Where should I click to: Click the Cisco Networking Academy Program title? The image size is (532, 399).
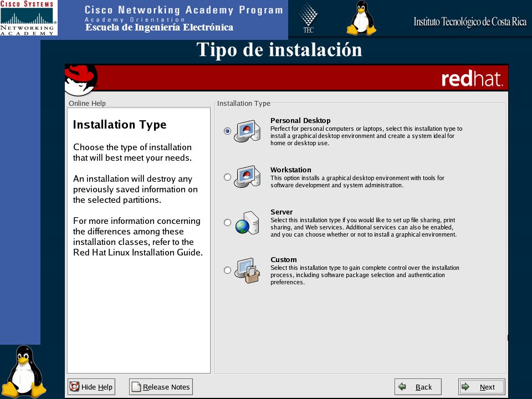pos(183,10)
